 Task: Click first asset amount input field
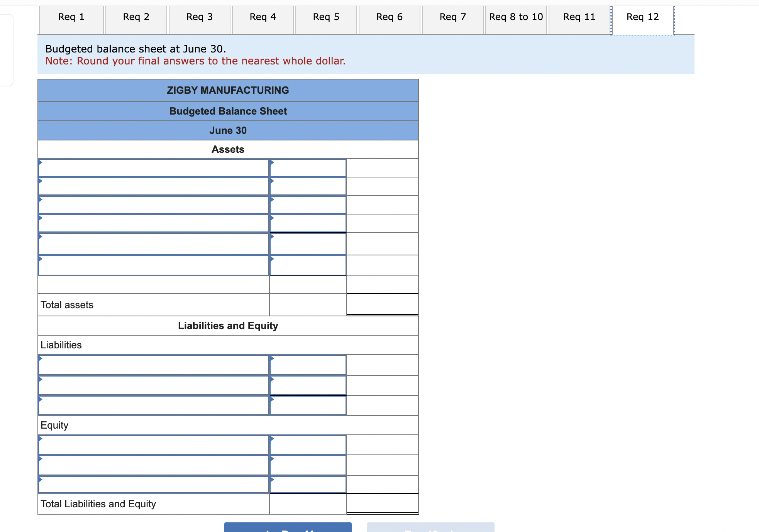[x=308, y=168]
